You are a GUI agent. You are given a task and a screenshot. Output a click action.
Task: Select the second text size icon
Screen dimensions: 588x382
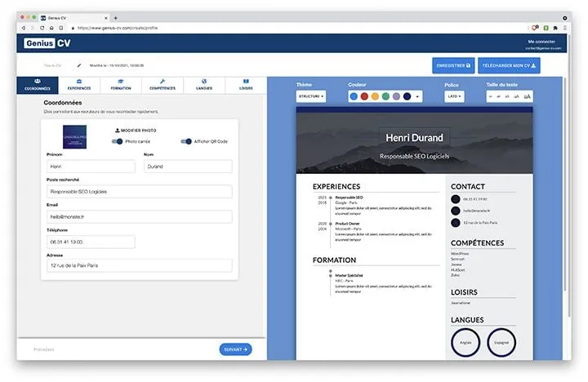498,96
